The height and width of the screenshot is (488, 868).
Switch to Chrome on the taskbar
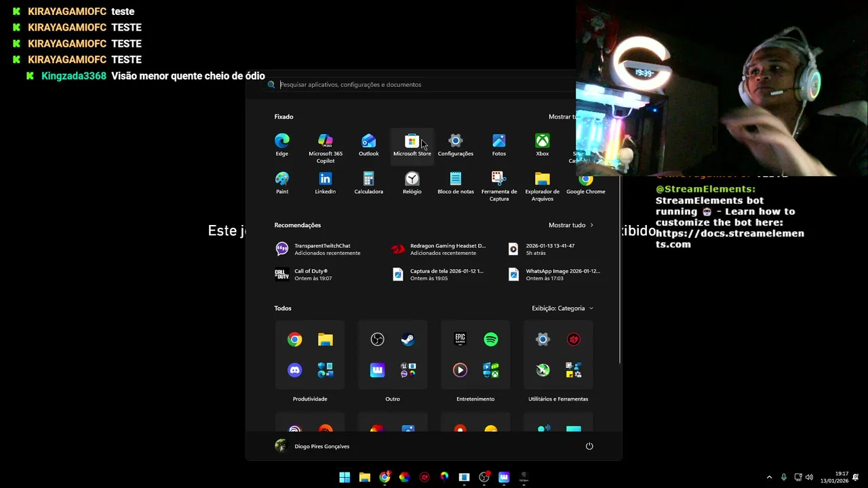point(384,477)
